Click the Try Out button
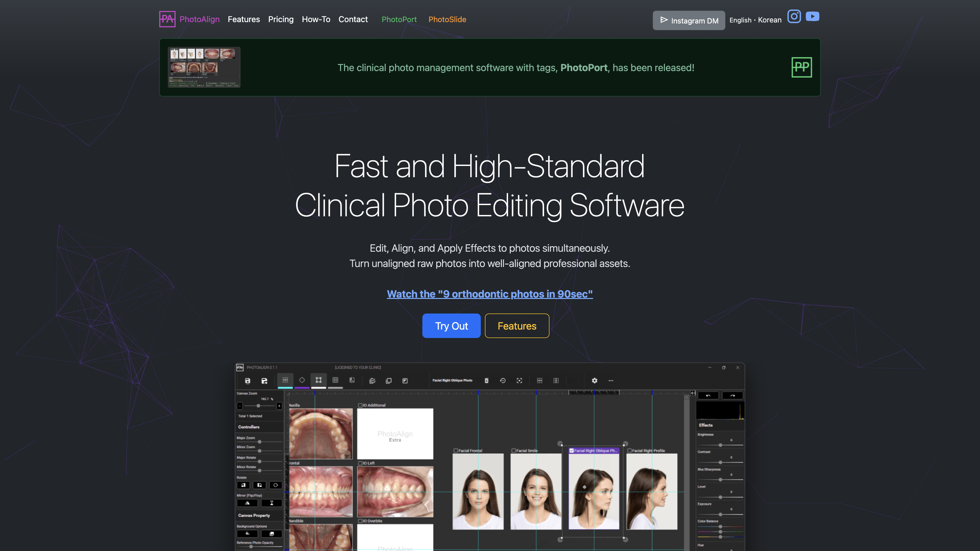This screenshot has height=551, width=980. coord(451,325)
